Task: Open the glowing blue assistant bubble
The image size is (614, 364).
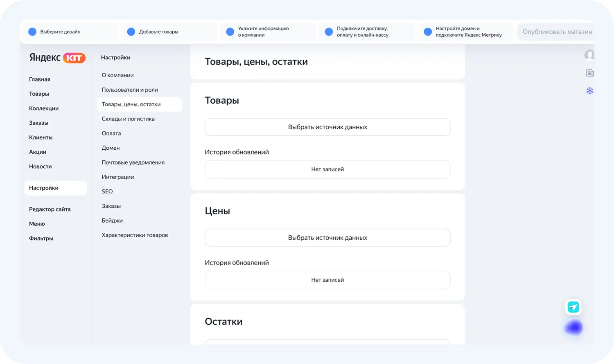Action: pos(573,328)
